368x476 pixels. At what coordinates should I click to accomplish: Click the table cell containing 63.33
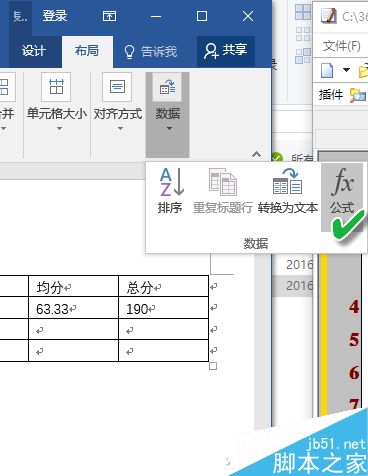pyautogui.click(x=74, y=308)
